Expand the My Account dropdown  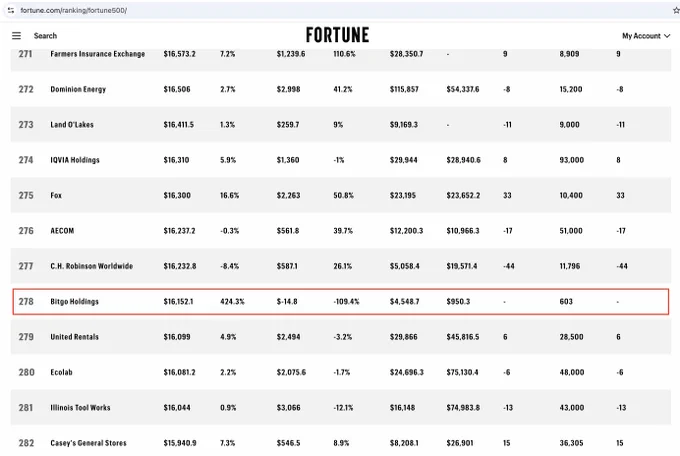[x=646, y=36]
